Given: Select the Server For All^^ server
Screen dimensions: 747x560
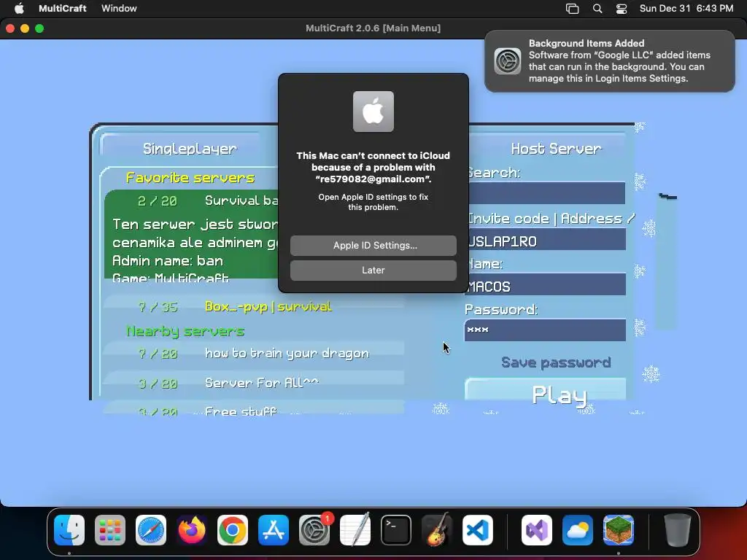Looking at the screenshot, I should [253, 384].
